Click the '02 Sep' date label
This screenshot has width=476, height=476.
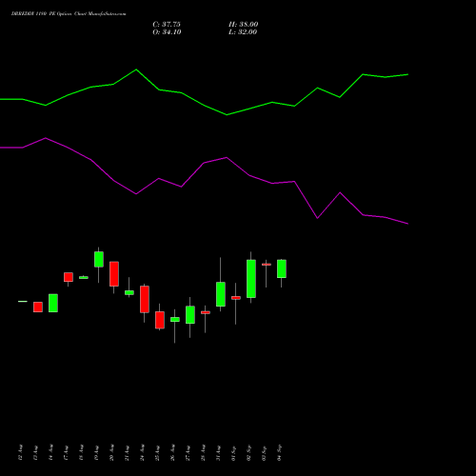point(248,453)
